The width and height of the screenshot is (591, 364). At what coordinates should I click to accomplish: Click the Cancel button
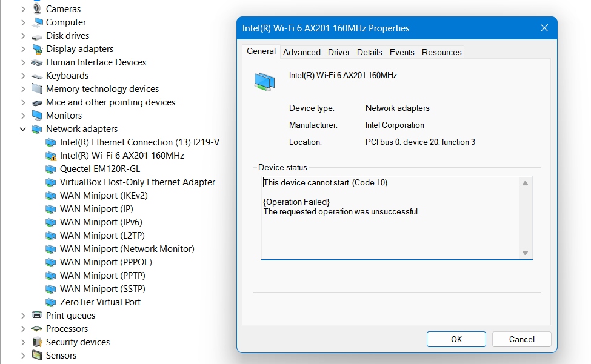[x=522, y=339]
